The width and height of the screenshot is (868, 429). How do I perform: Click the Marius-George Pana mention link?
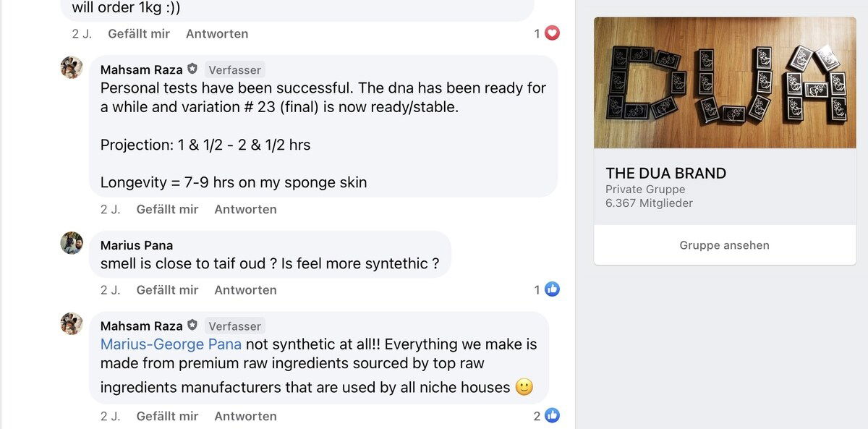coord(171,344)
